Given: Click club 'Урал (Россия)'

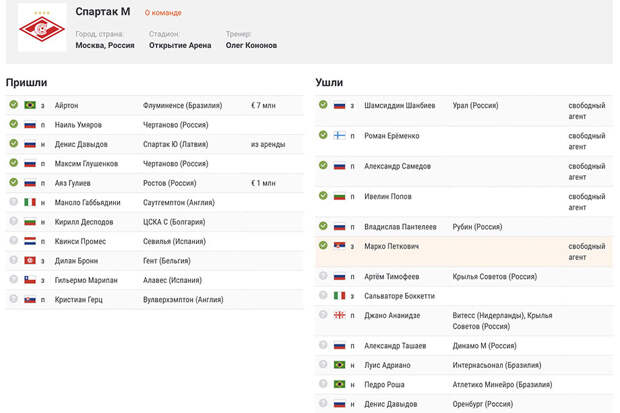Looking at the screenshot, I should (475, 106).
